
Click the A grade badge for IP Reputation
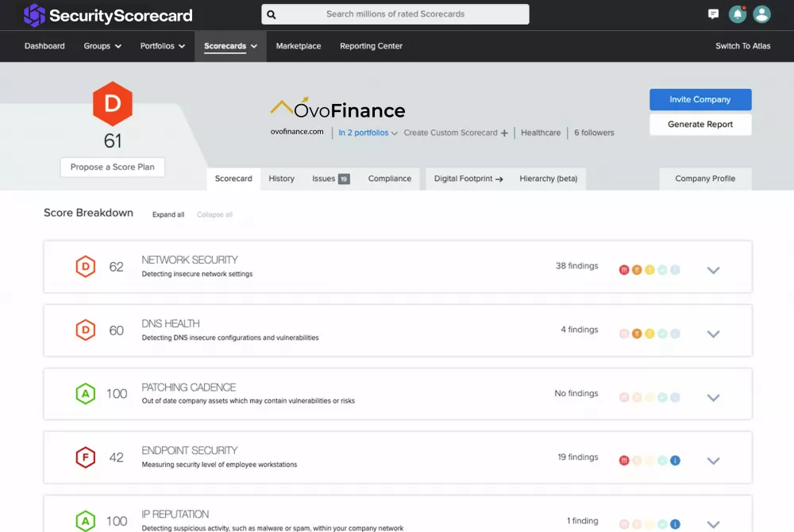[86, 520]
